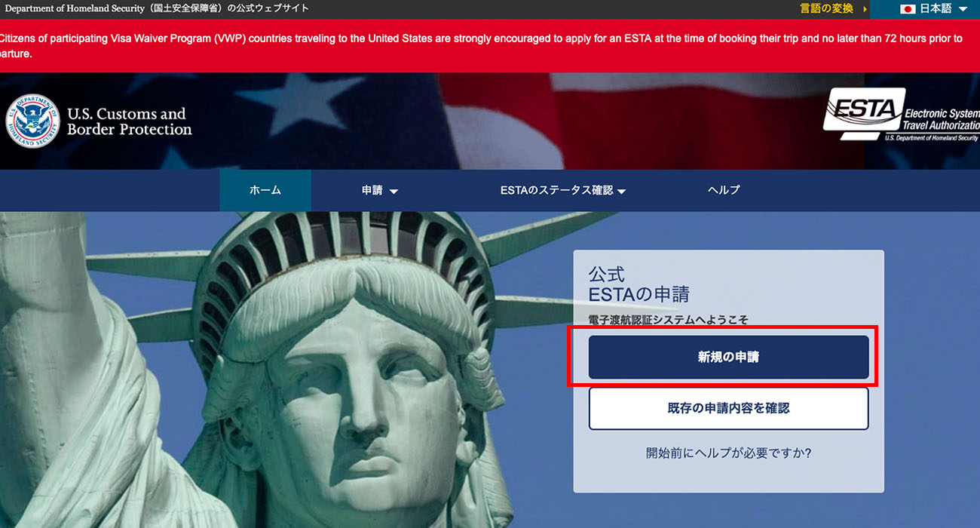Open the 日本語 language selector
The height and width of the screenshot is (528, 980).
pyautogui.click(x=933, y=9)
